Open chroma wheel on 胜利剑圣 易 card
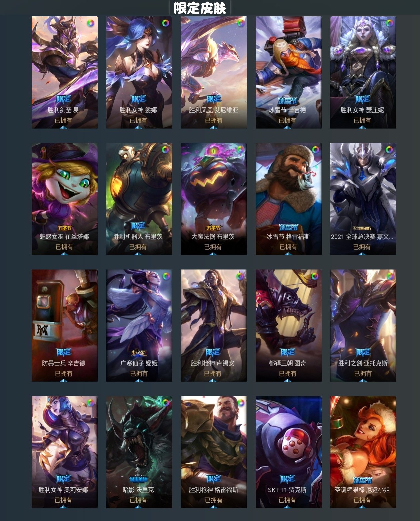 coord(91,23)
